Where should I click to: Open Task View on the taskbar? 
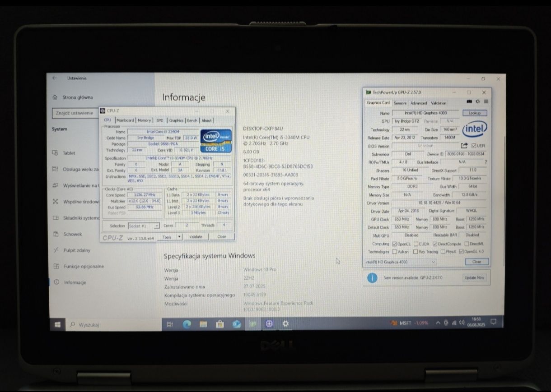click(170, 324)
